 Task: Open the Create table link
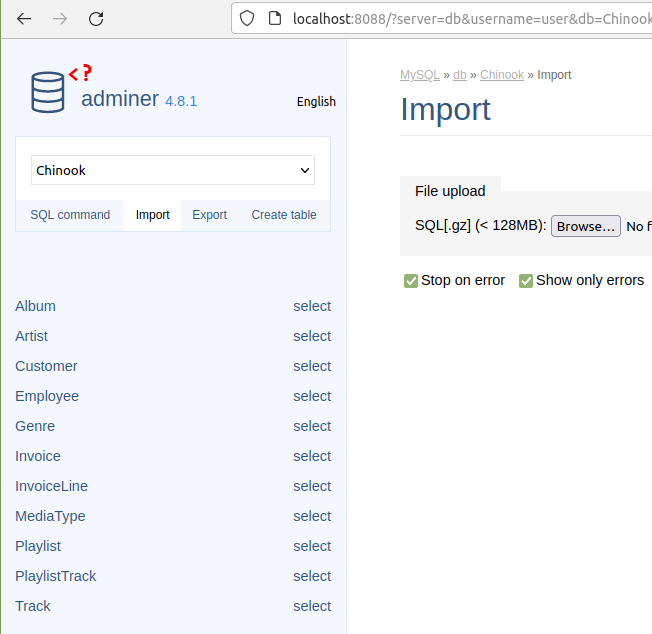[x=284, y=215]
